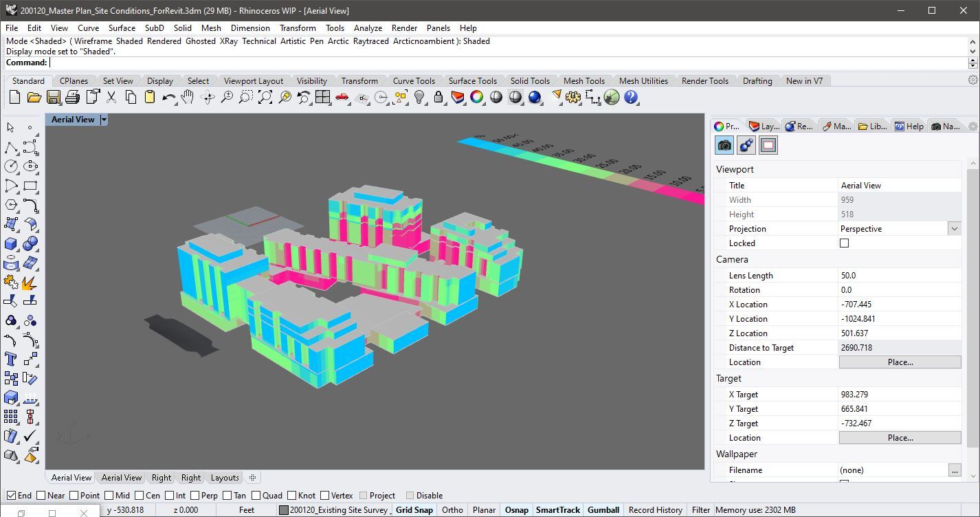This screenshot has height=517, width=980.
Task: Click the current layer color swatch in status bar
Action: point(283,510)
